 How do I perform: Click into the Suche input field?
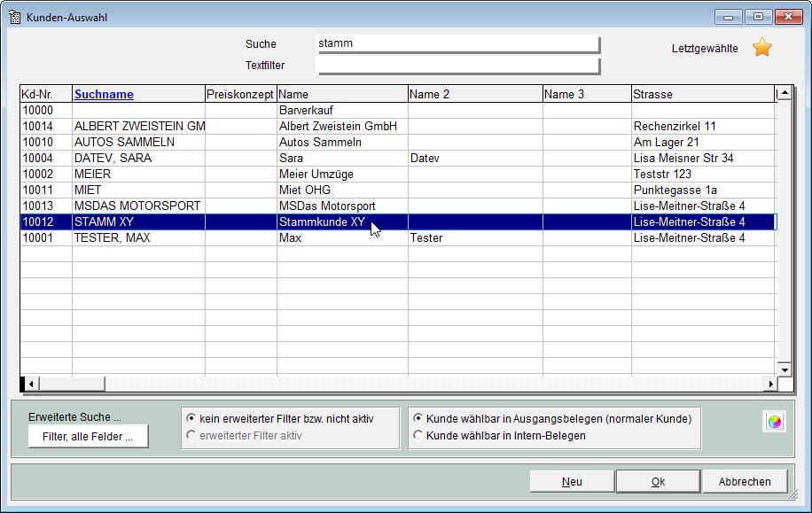[x=457, y=43]
